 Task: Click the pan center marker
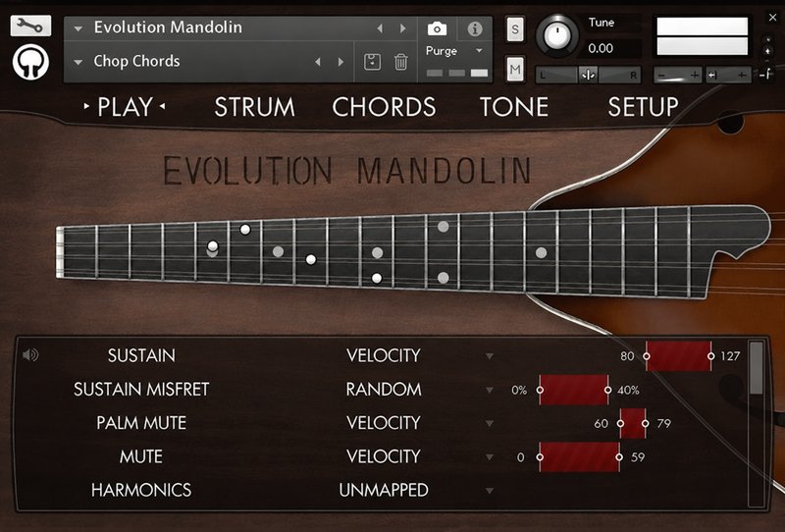(x=588, y=76)
